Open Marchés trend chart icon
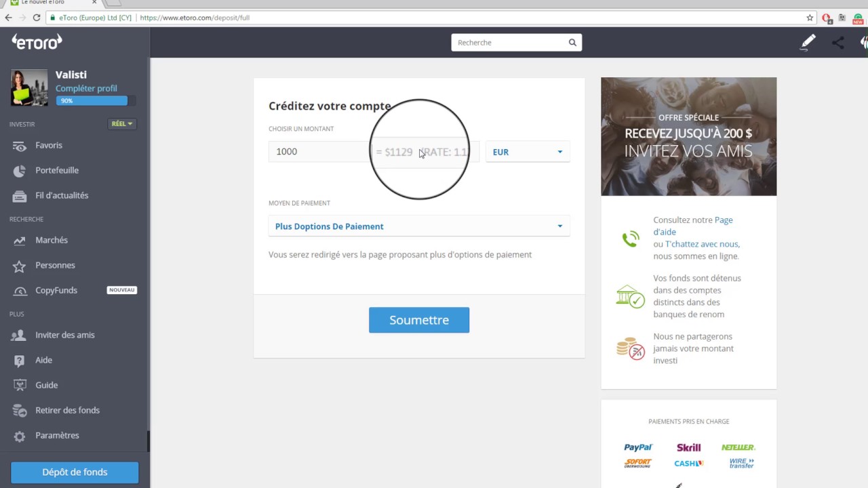 click(20, 241)
